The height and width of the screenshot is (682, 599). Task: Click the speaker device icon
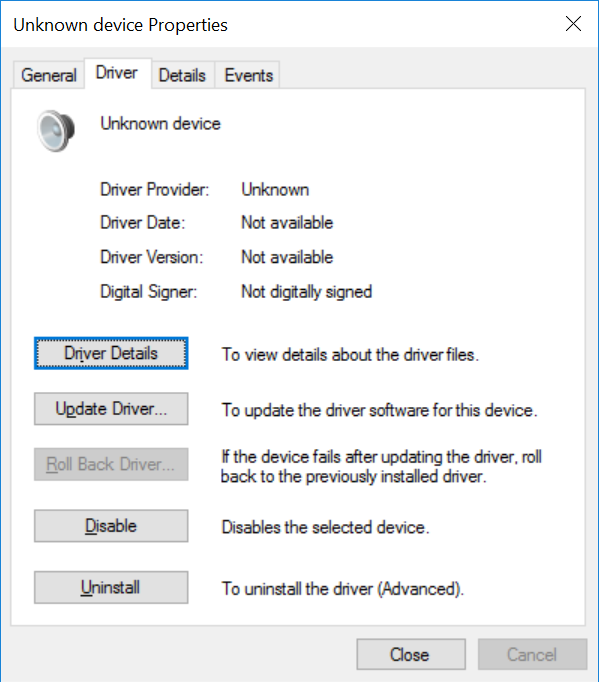pyautogui.click(x=56, y=130)
